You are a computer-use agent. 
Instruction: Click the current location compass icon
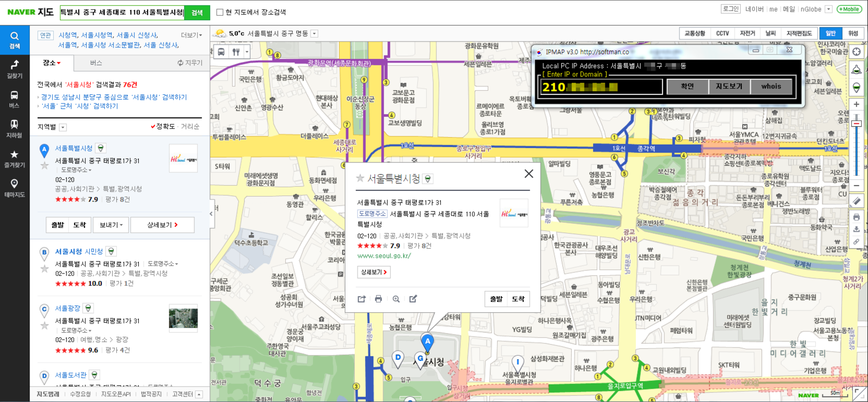pos(857,52)
